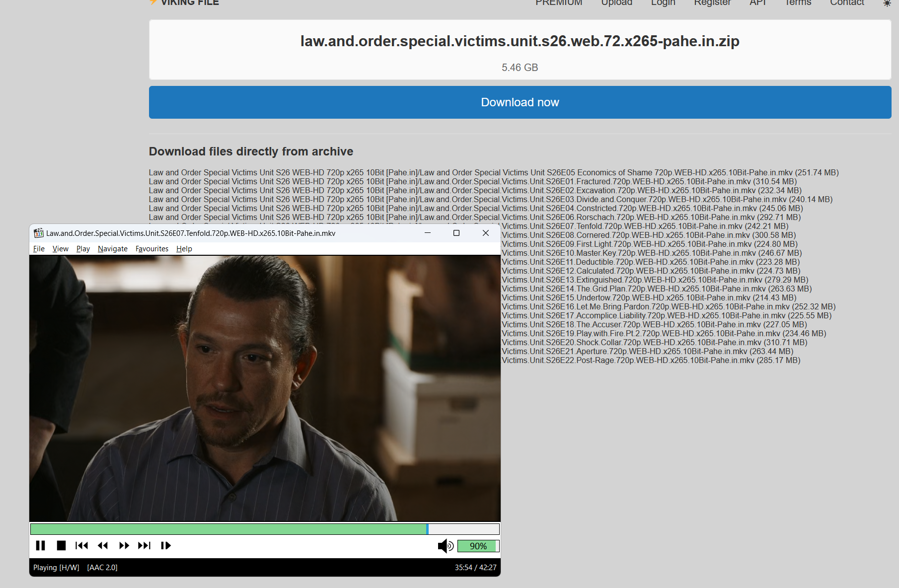Select the S26E12.Calculated file entry
The width and height of the screenshot is (899, 588).
coord(651,271)
